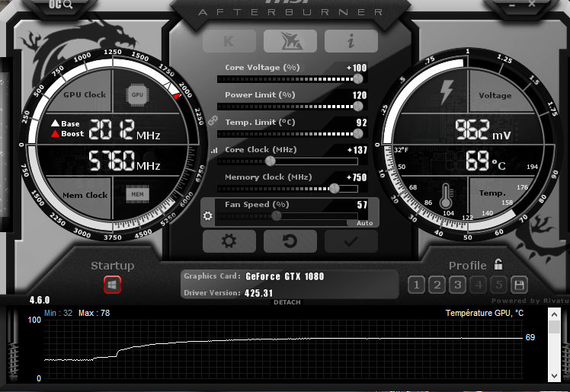This screenshot has width=570, height=392.
Task: Click the Max : 78 graph value
Action: 94,314
